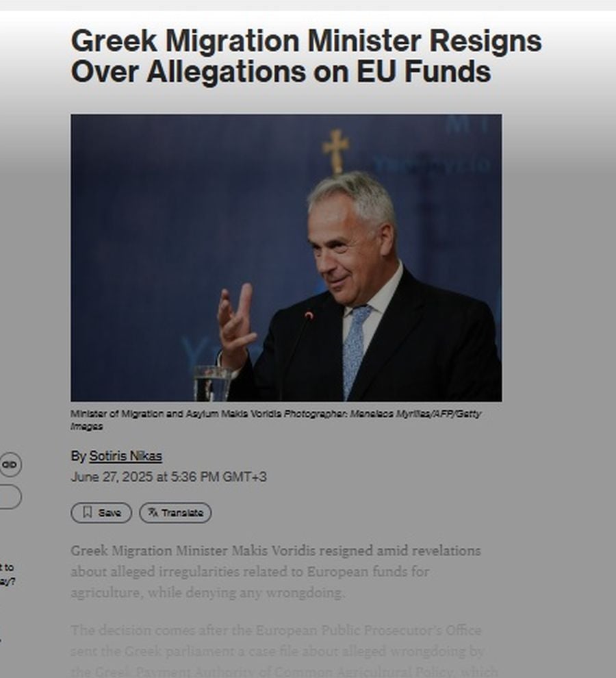Click the June 27, 2025 timestamp
616x678 pixels.
point(168,477)
